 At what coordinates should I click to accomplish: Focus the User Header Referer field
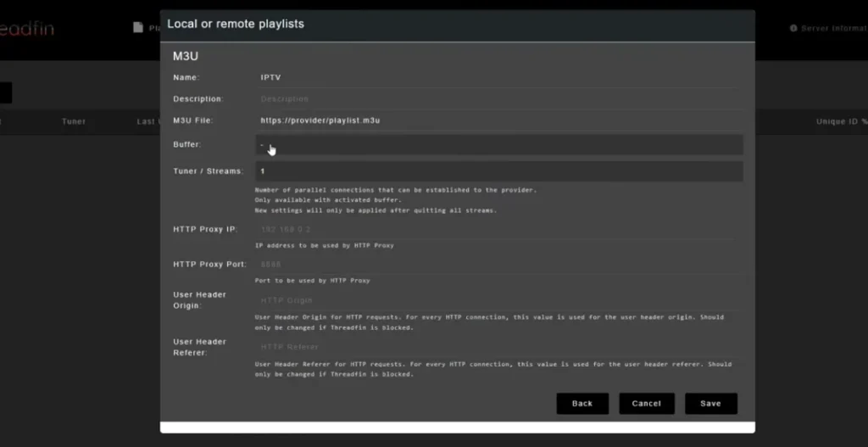[497, 347]
